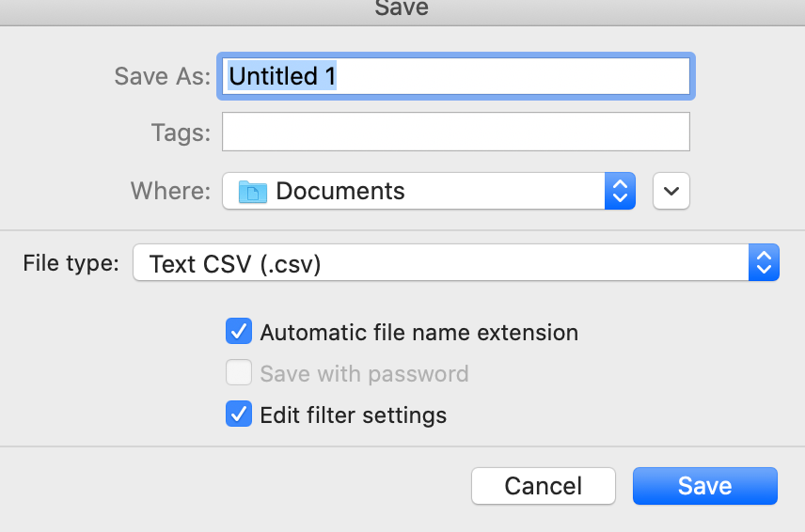Click the highlighted 'Untitled 1' text
Viewport: 805px width, 532px height.
pyautogui.click(x=282, y=76)
